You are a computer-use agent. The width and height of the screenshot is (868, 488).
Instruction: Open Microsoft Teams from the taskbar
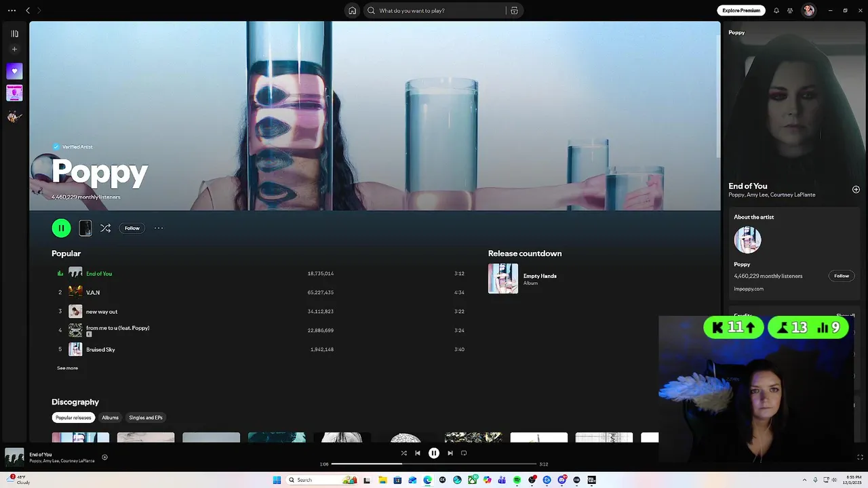tap(502, 480)
